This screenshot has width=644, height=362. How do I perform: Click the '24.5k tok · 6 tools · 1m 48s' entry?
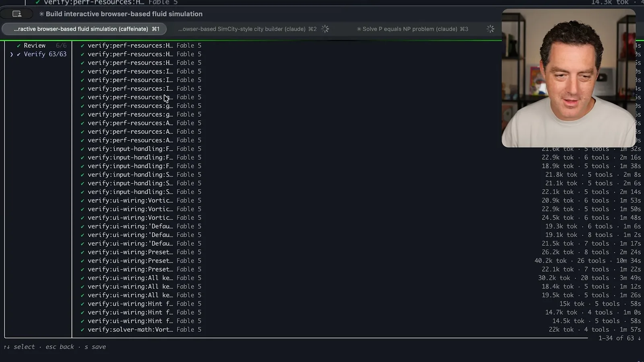coord(591,218)
